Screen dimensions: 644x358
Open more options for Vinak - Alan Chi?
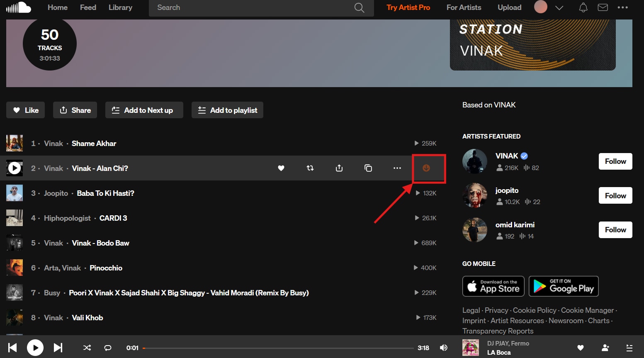pyautogui.click(x=397, y=168)
